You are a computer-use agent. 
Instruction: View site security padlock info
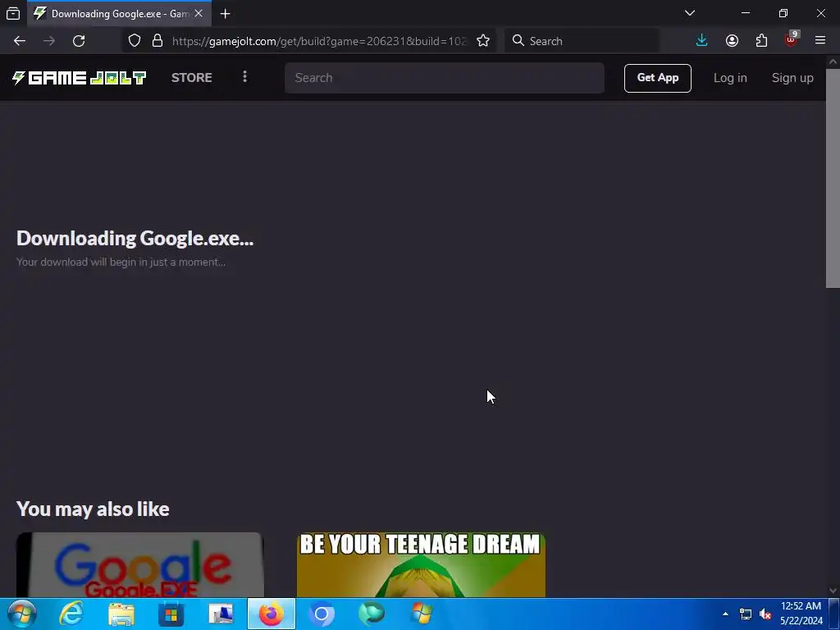point(157,41)
